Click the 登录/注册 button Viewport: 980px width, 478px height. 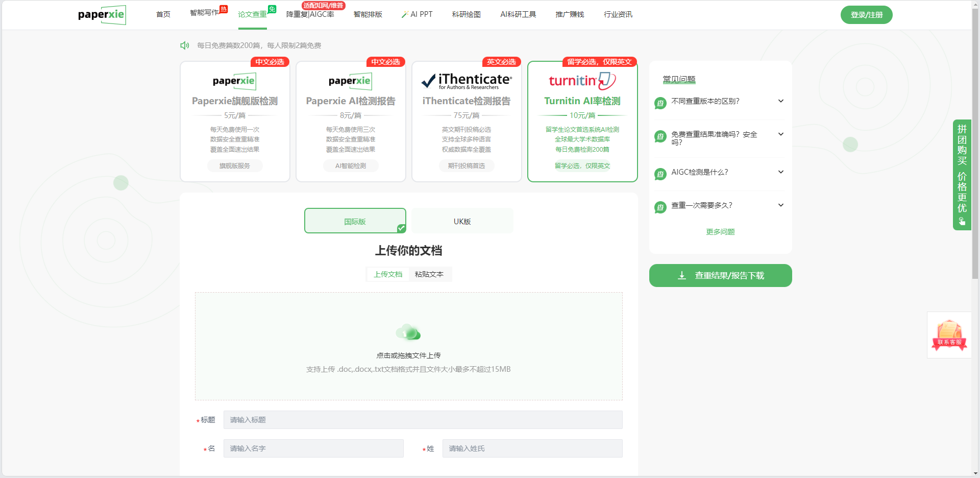(x=866, y=15)
